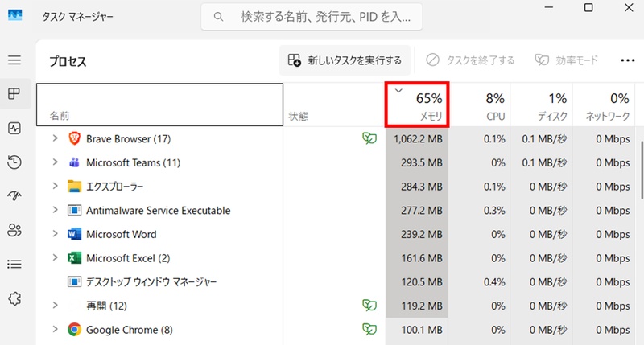Image resolution: width=644 pixels, height=345 pixels.
Task: Click the 0.4% CPU value
Action: pyautogui.click(x=494, y=281)
